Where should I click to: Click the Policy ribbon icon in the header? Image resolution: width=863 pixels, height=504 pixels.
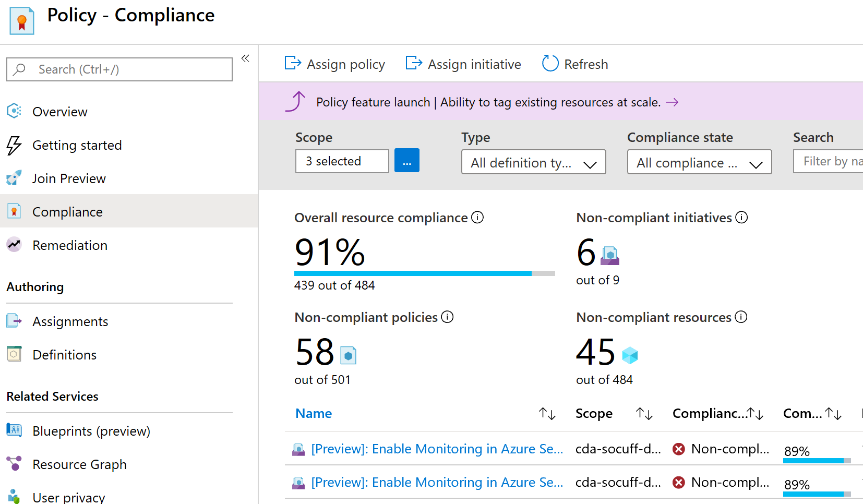pyautogui.click(x=21, y=20)
